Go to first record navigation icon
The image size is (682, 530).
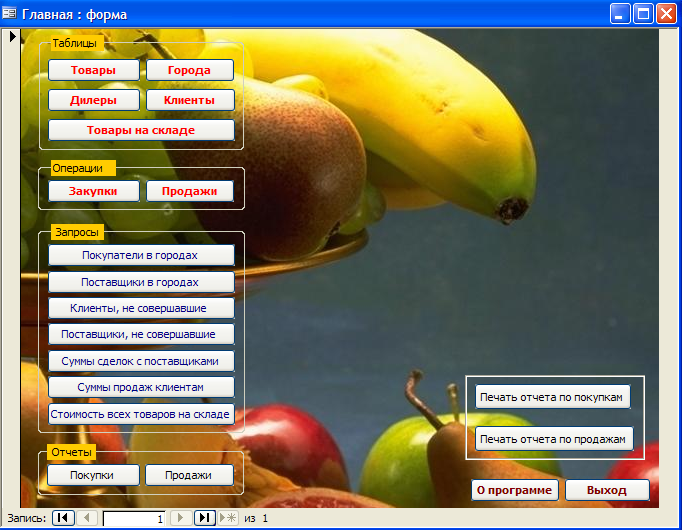click(x=63, y=518)
